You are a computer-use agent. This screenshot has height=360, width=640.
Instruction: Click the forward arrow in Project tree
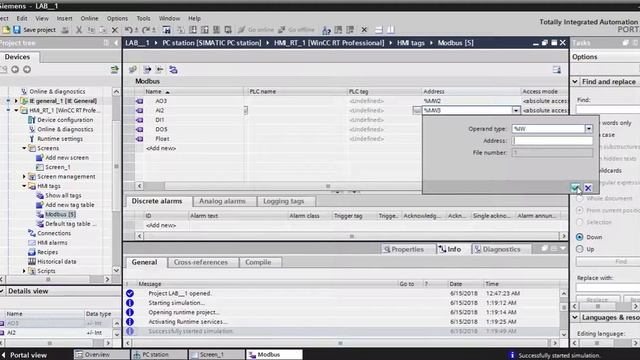[27, 69]
